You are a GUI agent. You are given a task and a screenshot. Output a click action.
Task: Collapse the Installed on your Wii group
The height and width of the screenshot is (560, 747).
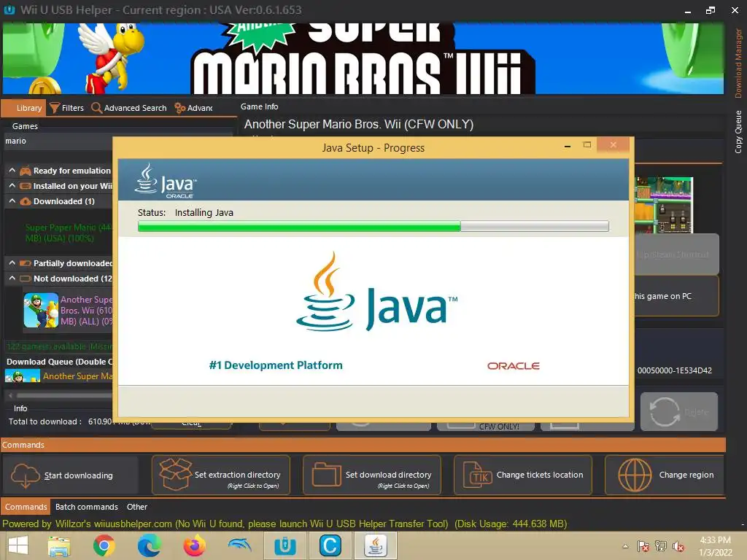(x=12, y=186)
